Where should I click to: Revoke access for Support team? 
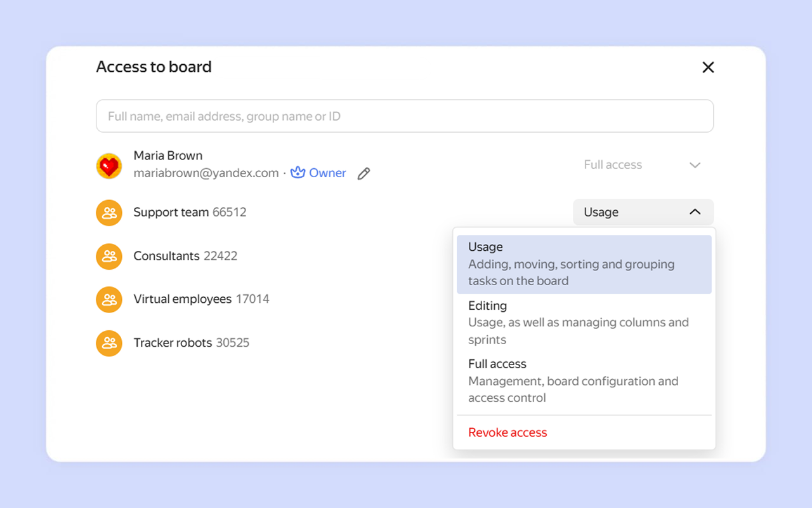(x=507, y=432)
